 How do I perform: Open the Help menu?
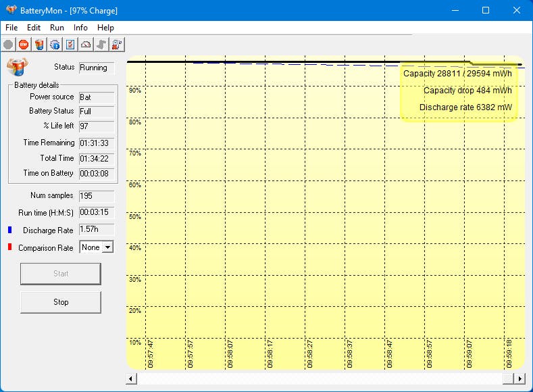click(105, 28)
